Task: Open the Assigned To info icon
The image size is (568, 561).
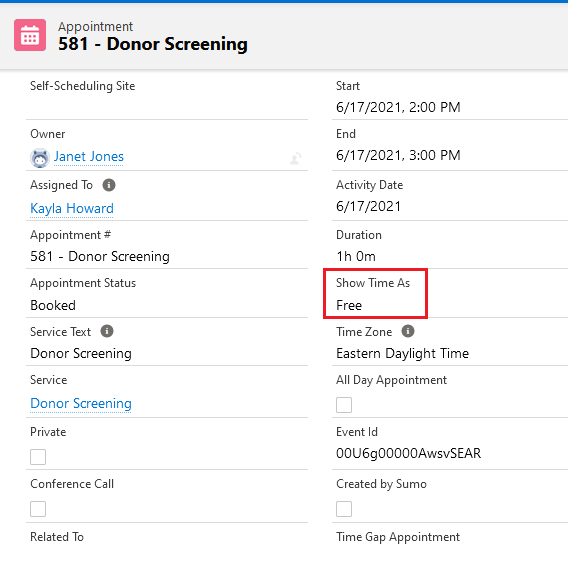Action: point(109,185)
